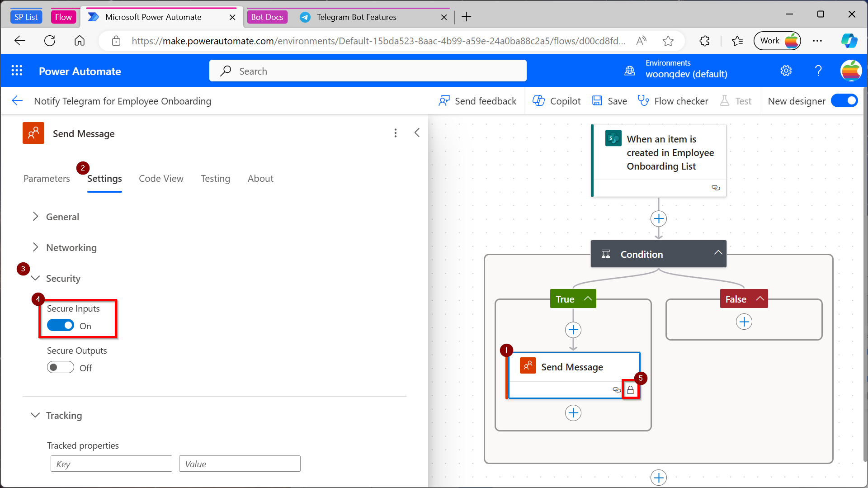
Task: Go to the browser home page
Action: (x=80, y=41)
